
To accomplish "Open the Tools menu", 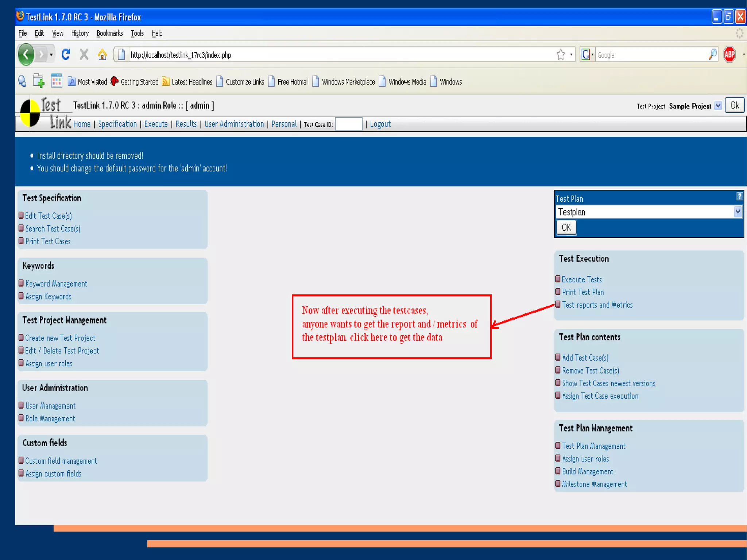I will pyautogui.click(x=138, y=34).
